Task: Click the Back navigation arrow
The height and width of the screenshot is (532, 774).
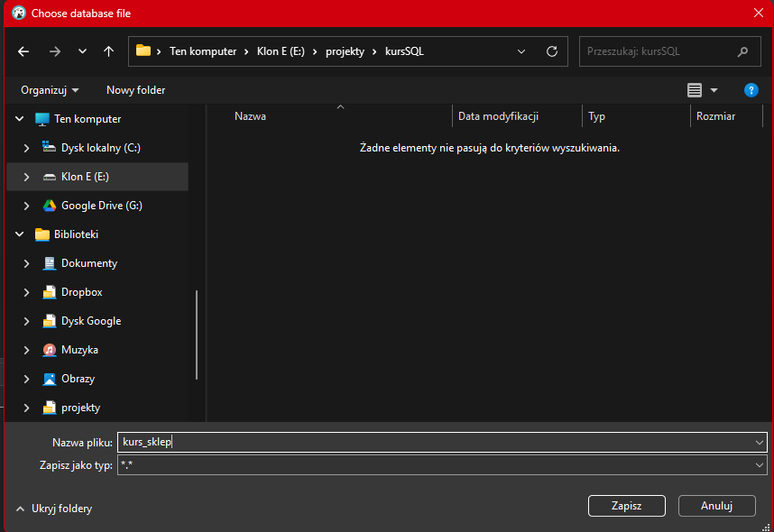Action: pyautogui.click(x=23, y=51)
